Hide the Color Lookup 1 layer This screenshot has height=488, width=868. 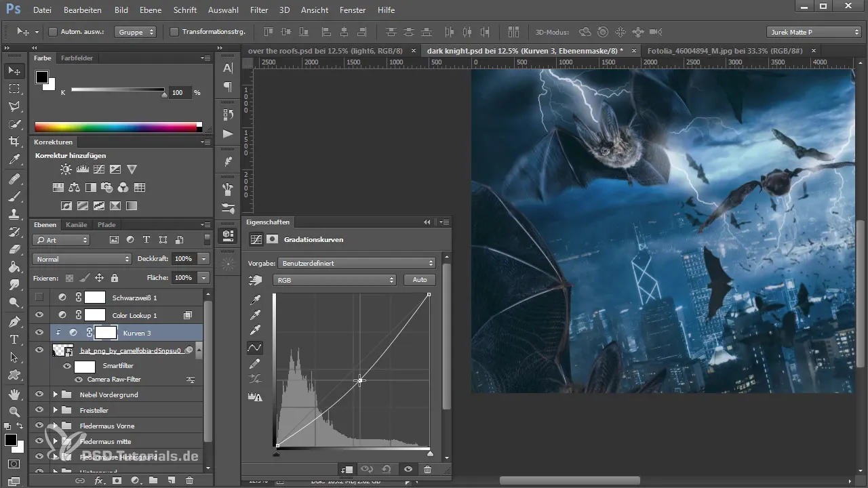(39, 315)
